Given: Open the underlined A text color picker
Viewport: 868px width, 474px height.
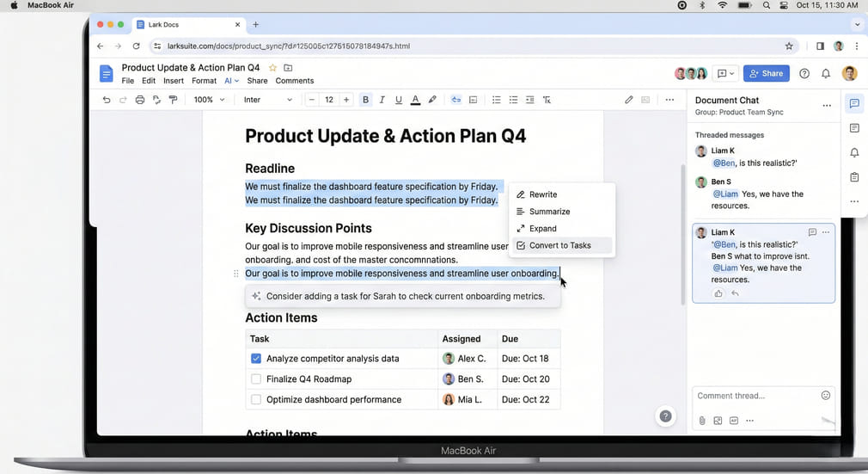Looking at the screenshot, I should point(415,100).
